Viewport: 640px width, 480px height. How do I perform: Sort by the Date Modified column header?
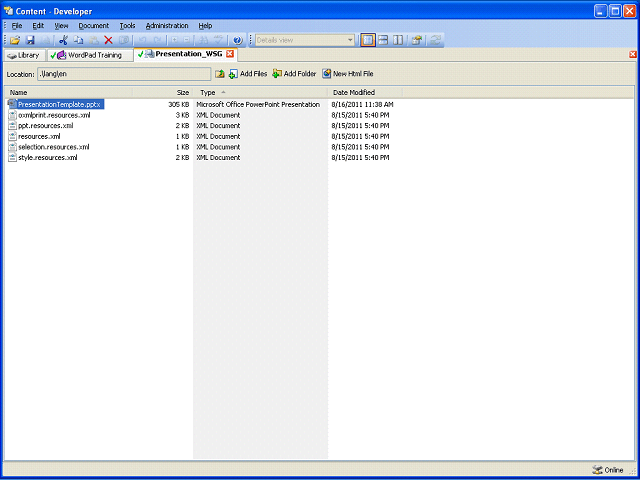point(365,93)
